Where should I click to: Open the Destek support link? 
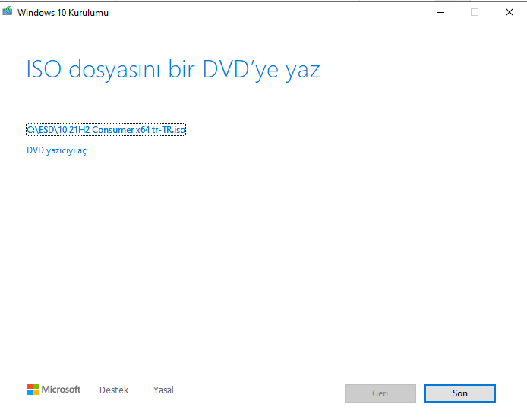(x=114, y=390)
